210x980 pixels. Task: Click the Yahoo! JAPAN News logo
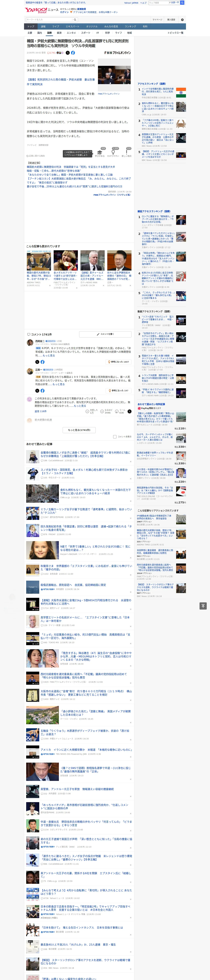[42, 10]
